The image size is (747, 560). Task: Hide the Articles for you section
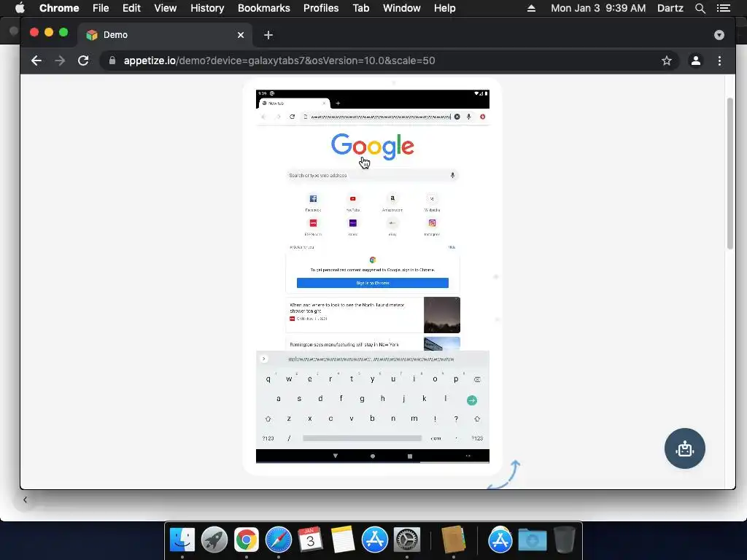(x=452, y=247)
